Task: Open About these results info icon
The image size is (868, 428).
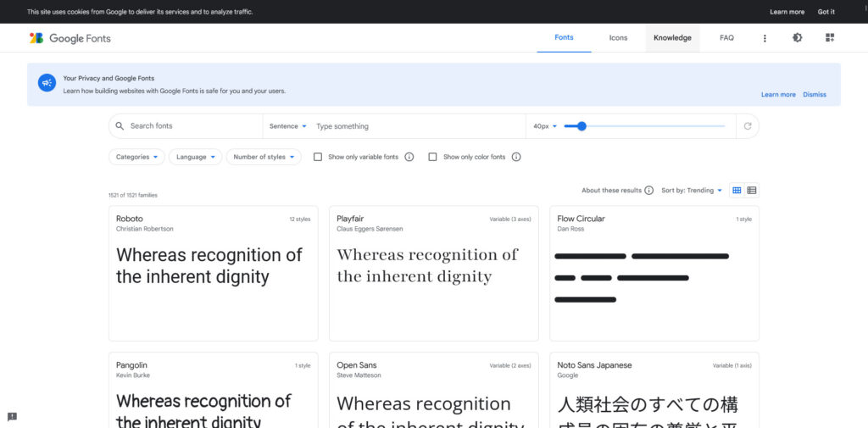Action: [648, 191]
